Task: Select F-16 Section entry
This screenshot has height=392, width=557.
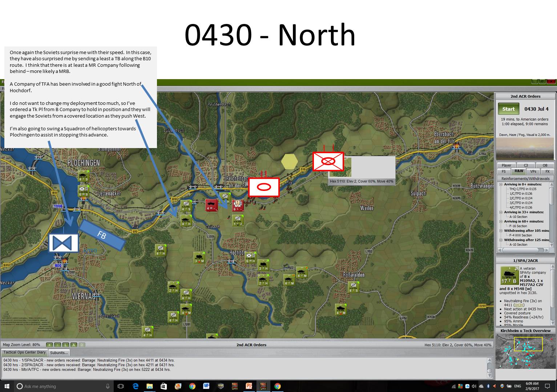Action: [518, 226]
